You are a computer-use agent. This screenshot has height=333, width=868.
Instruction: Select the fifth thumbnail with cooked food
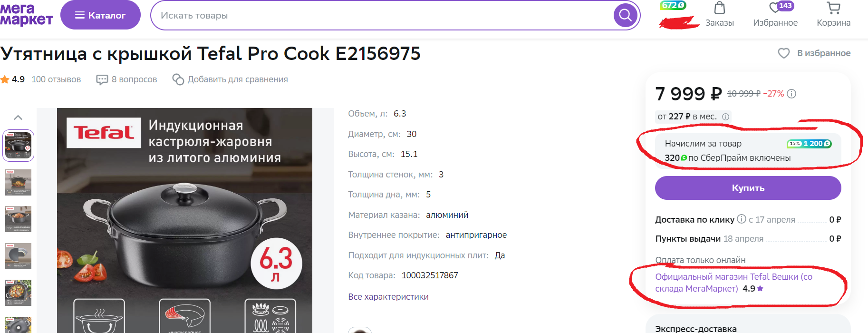pos(18,293)
